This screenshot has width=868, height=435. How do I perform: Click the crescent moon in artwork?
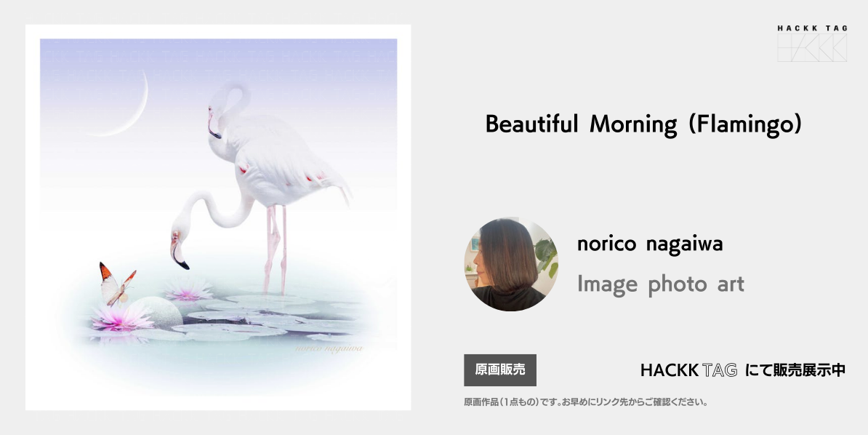click(x=121, y=103)
